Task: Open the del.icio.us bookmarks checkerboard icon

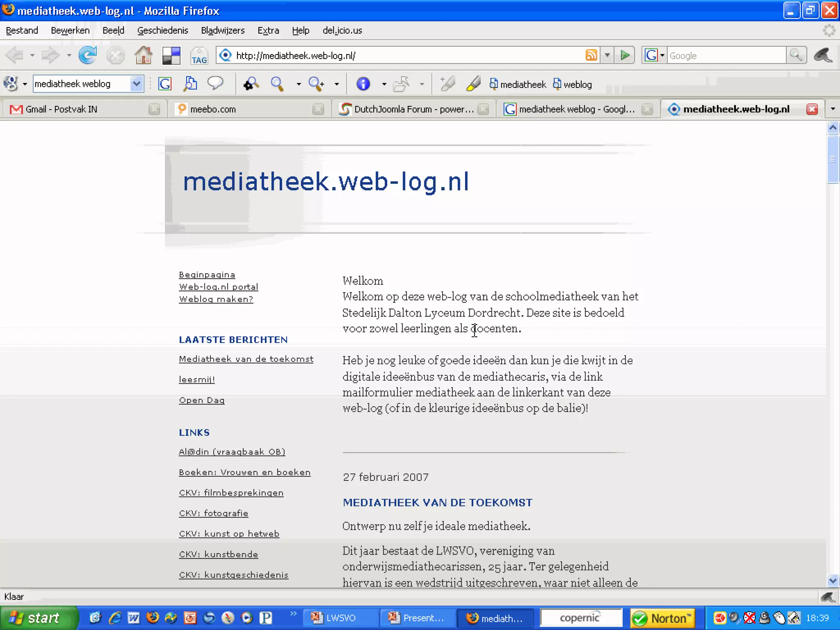Action: tap(171, 56)
